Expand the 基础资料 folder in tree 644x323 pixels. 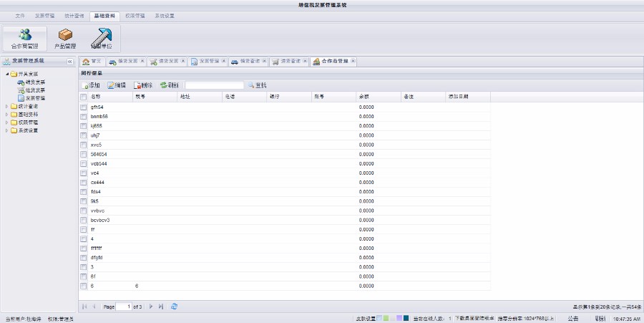pos(7,115)
